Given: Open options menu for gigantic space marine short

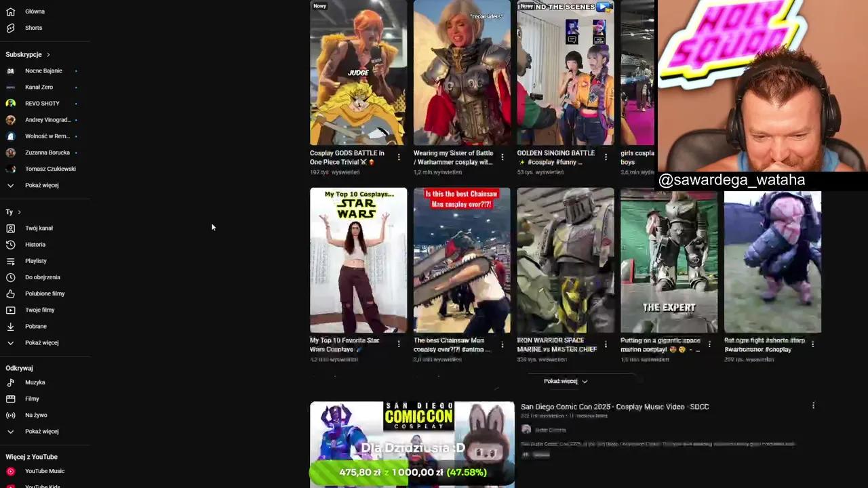Looking at the screenshot, I should coord(709,344).
